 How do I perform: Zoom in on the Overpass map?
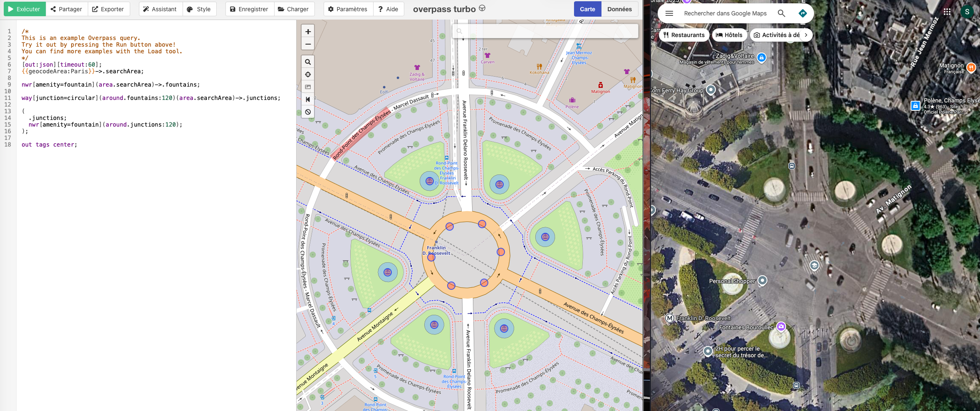(308, 32)
